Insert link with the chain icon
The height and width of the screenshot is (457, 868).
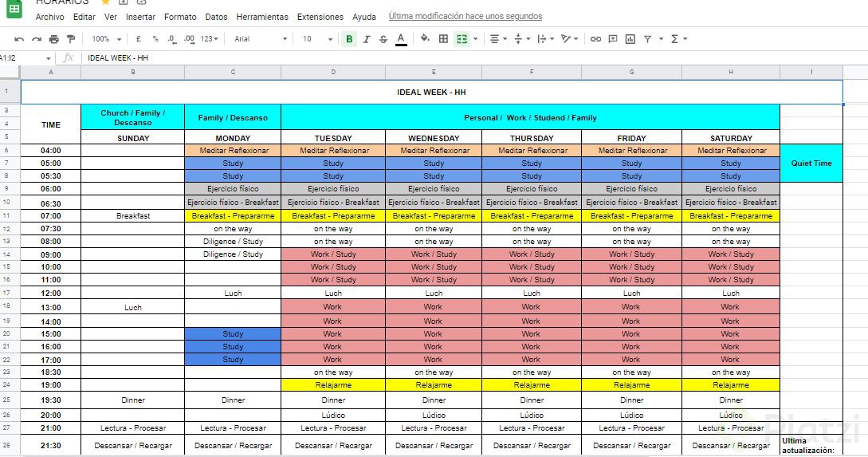click(x=595, y=39)
